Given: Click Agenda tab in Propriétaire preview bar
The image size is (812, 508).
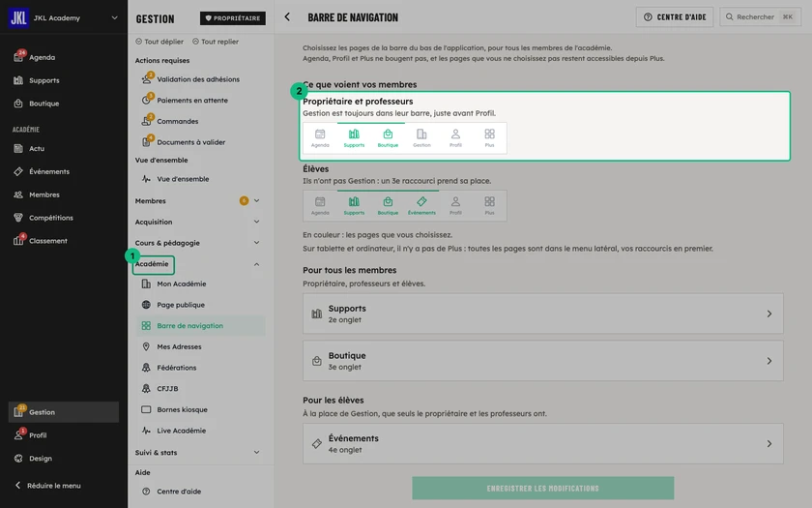Looking at the screenshot, I should click(320, 138).
